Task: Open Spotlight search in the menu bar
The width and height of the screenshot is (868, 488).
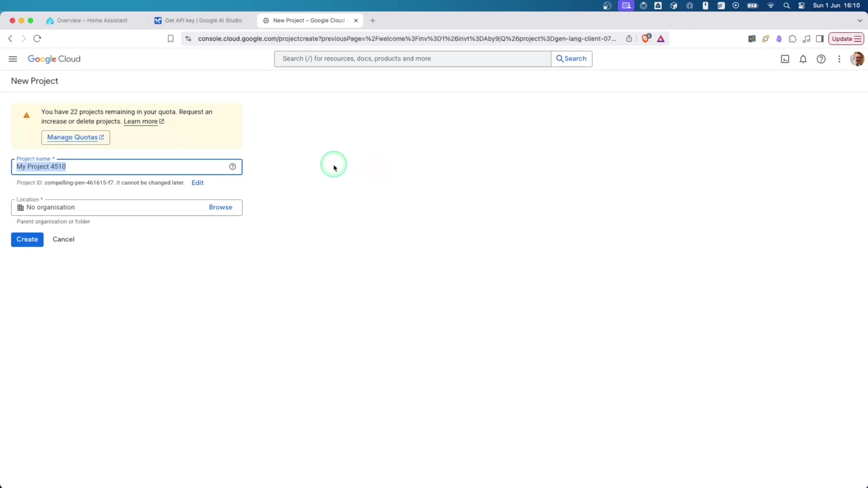Action: click(x=786, y=5)
